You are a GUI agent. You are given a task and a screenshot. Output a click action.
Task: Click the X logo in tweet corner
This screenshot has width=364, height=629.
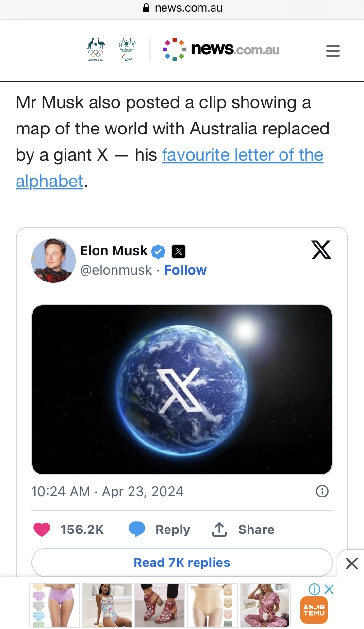[x=321, y=250]
